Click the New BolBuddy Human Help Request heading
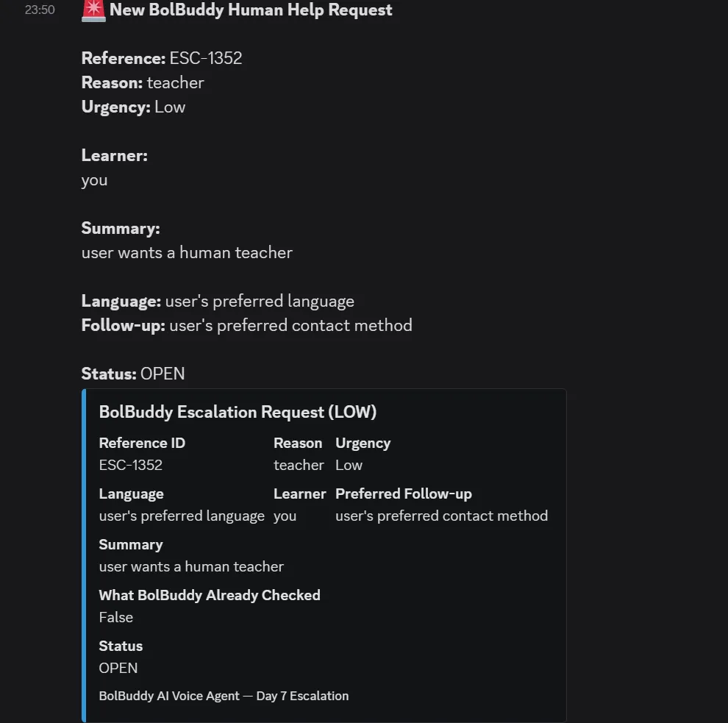The height and width of the screenshot is (723, 728). click(x=251, y=10)
